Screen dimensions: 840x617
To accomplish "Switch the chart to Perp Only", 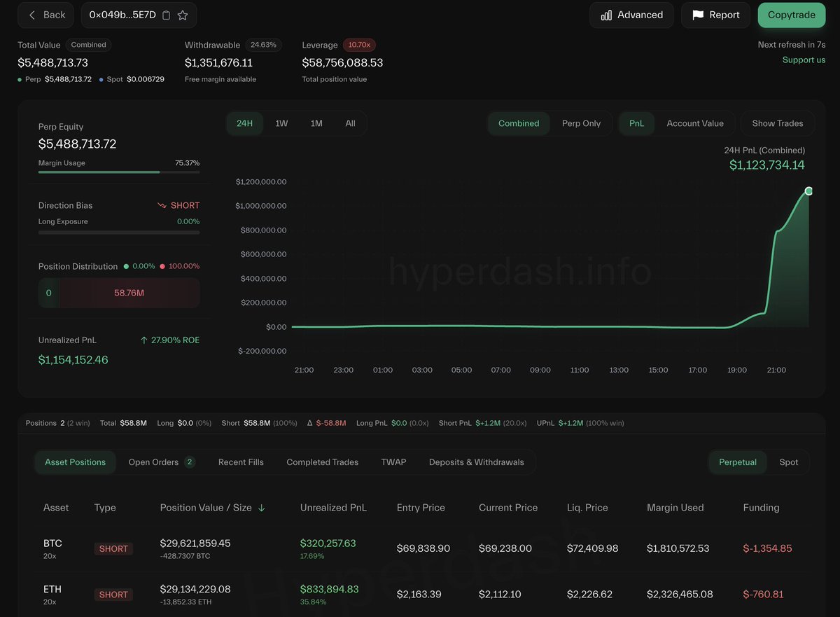I will (x=582, y=123).
